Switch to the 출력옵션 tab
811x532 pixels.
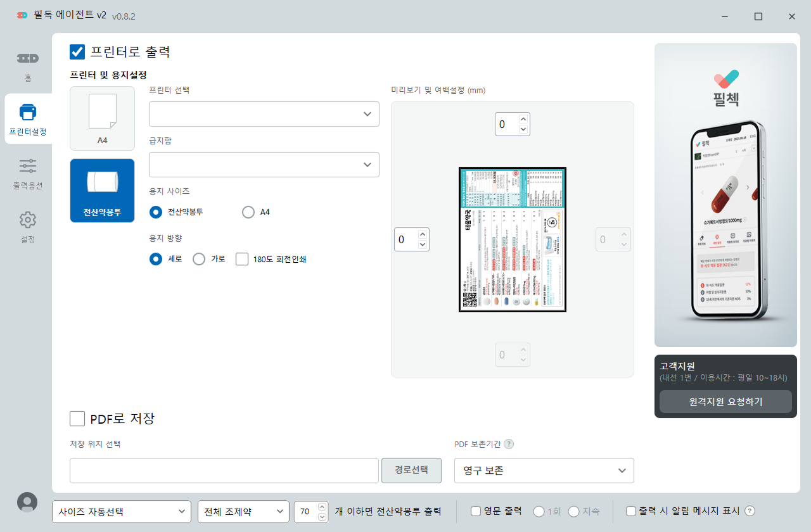point(27,173)
